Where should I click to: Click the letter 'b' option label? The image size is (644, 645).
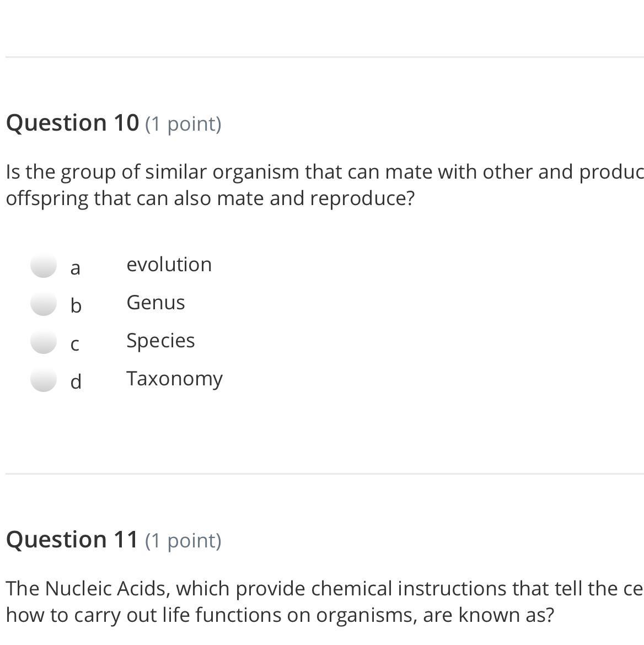(76, 305)
